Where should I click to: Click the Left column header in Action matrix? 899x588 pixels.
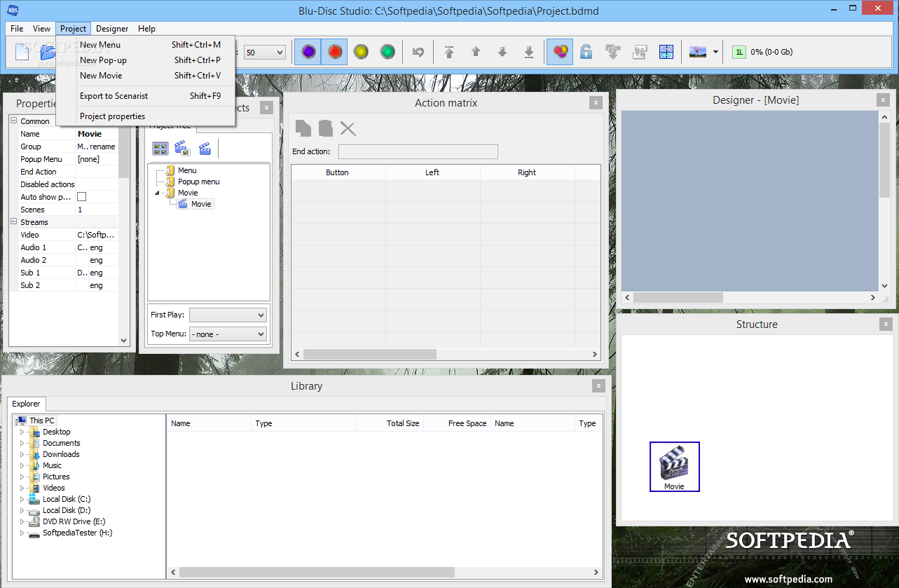[x=432, y=172]
